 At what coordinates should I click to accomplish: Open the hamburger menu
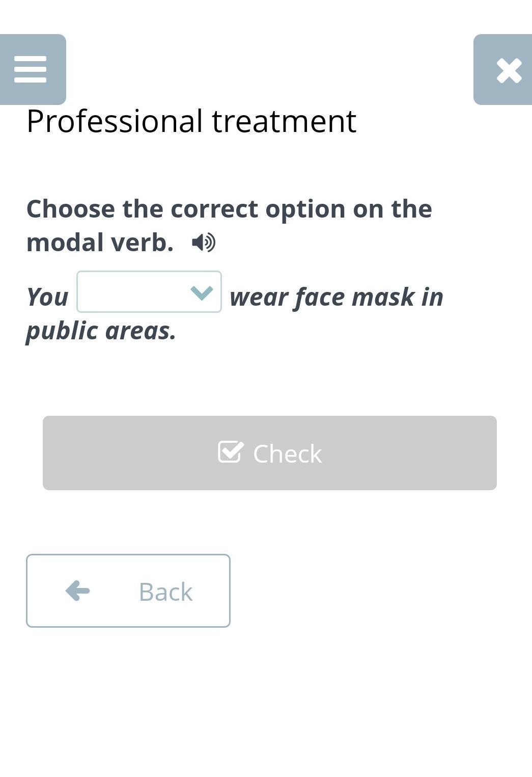(31, 69)
